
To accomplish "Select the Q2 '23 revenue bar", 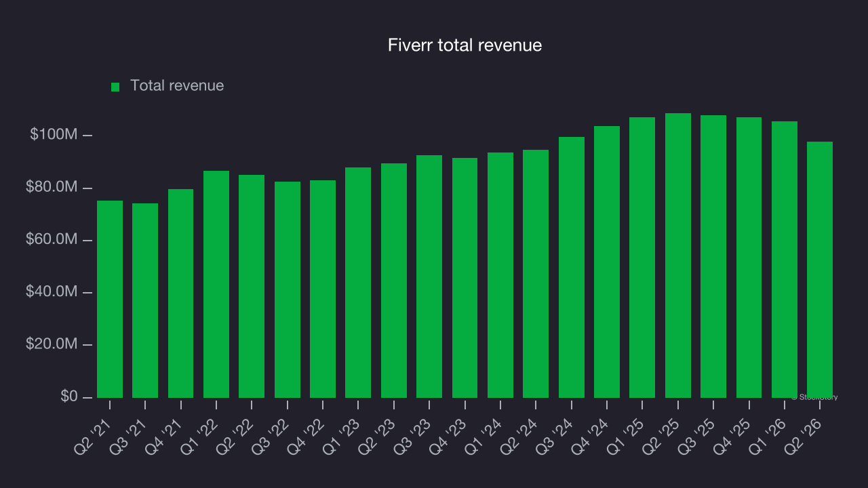I will tap(394, 281).
